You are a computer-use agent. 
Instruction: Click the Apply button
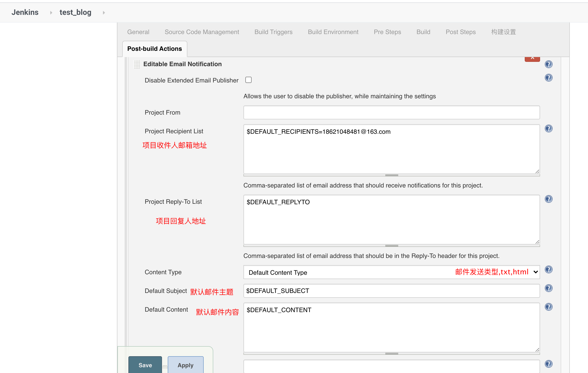coord(185,365)
